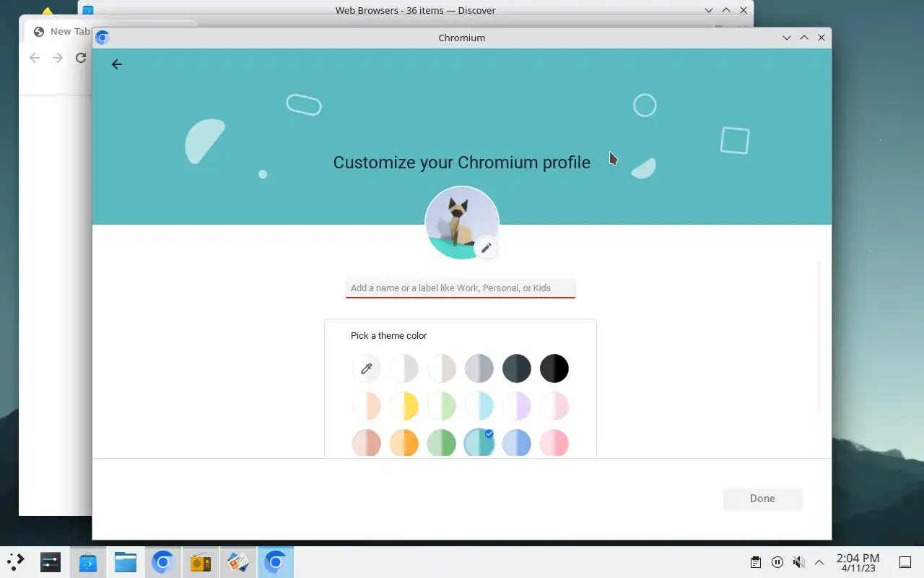Open the custom color eyedropper picker
Screen dimensions: 924x578
click(367, 368)
